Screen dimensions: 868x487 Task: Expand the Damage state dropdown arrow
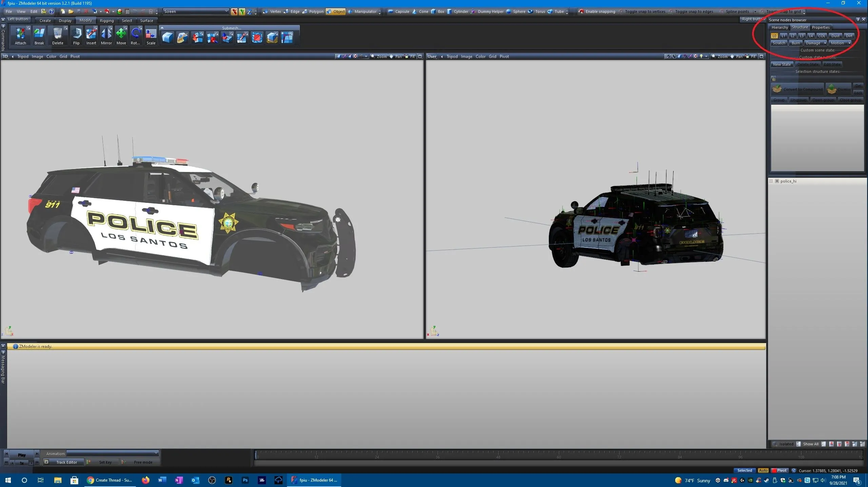[x=825, y=43]
